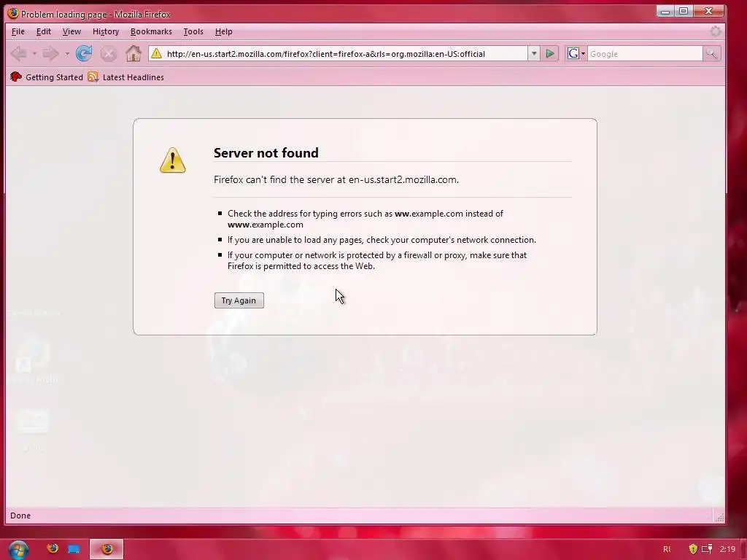Open the search engine selector dropdown
747x560 pixels.
(576, 54)
